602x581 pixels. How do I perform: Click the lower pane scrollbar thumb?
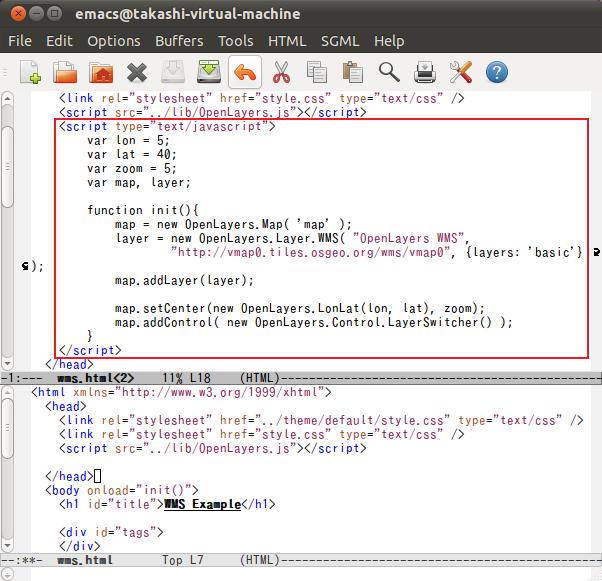tap(7, 428)
